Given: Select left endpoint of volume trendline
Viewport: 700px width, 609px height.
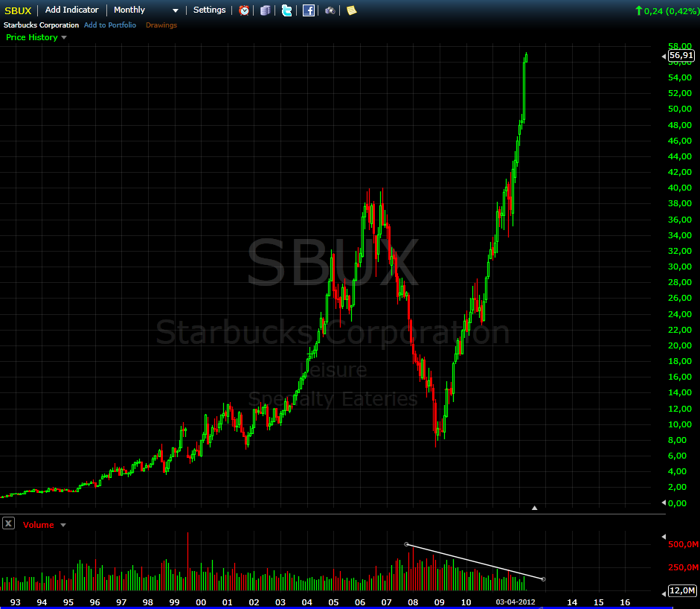Looking at the screenshot, I should coord(406,544).
